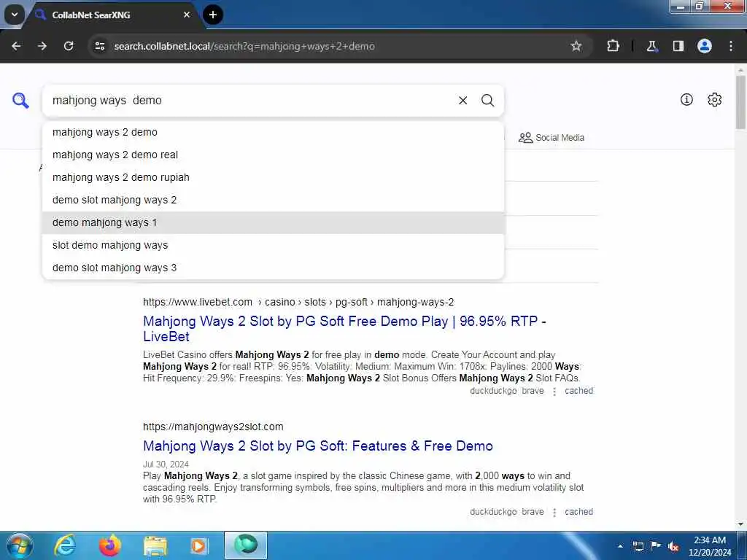Screen dimensions: 747x560
Task: Open the LiveBet Mahjong Ways 2 Slot result
Action: [x=344, y=329]
